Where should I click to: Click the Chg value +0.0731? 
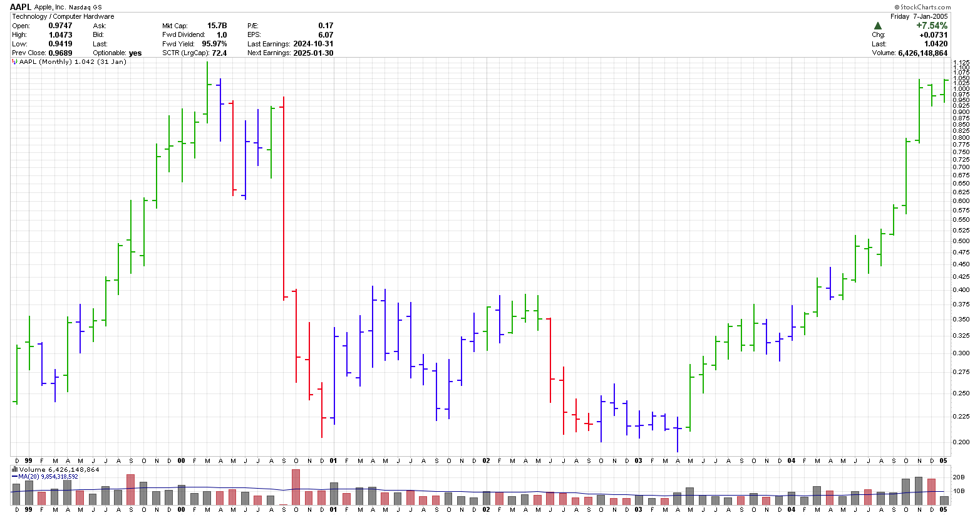(934, 34)
